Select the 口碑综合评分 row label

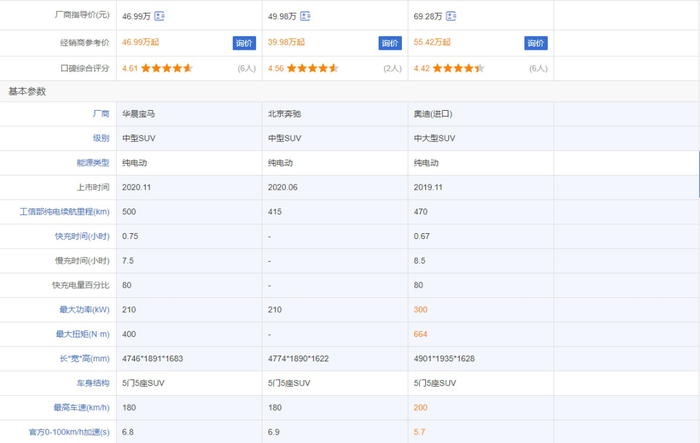point(85,68)
